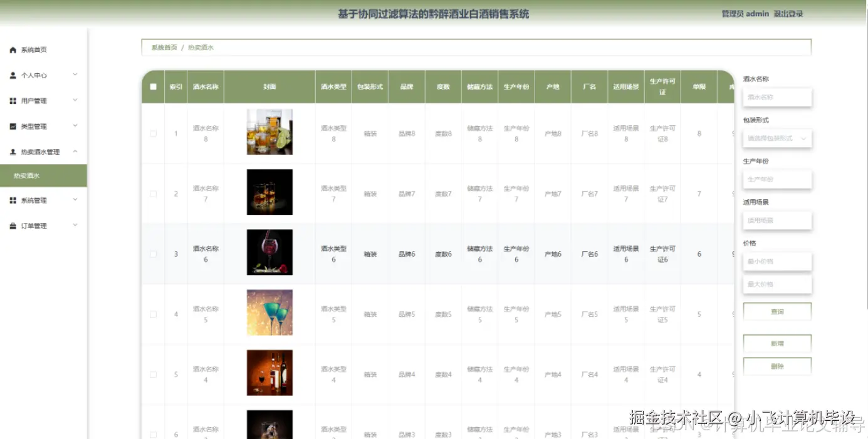Click the 退出登录 logout link
This screenshot has width=868, height=439.
(788, 14)
